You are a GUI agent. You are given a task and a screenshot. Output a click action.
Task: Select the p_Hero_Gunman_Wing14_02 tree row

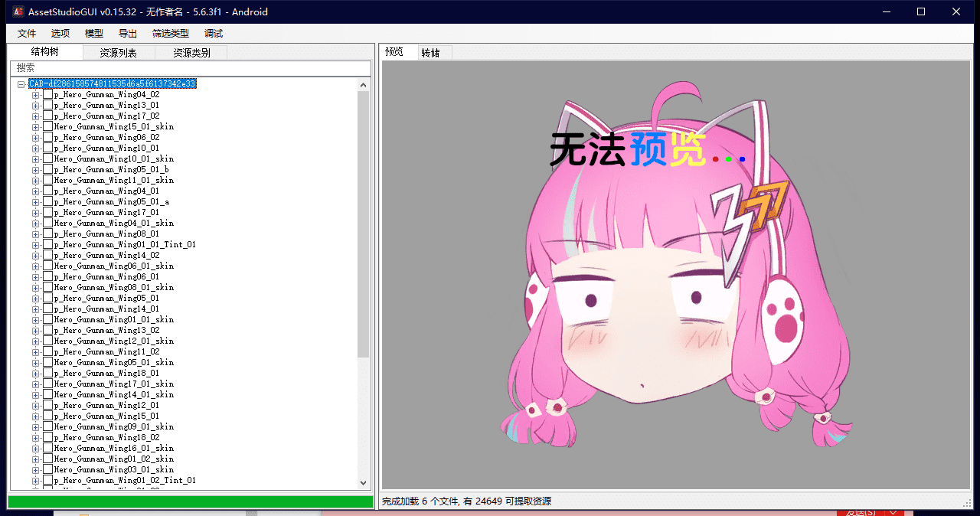point(106,256)
